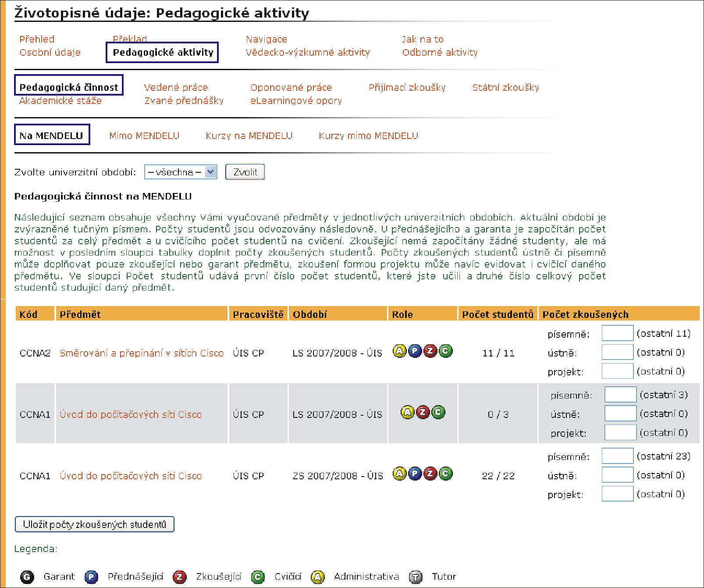Click projekt field in ZS 2007/2008 CCNA1 row

coord(618,494)
